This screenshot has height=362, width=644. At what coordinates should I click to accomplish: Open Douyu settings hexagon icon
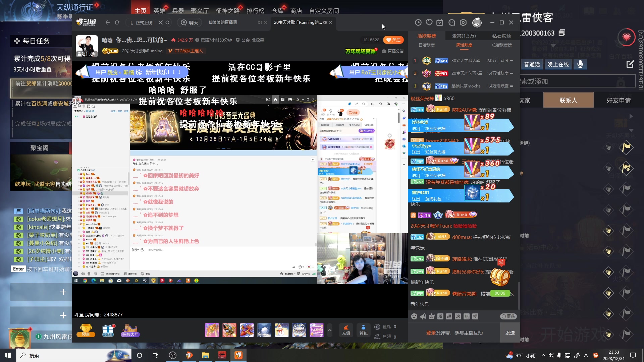click(x=463, y=22)
